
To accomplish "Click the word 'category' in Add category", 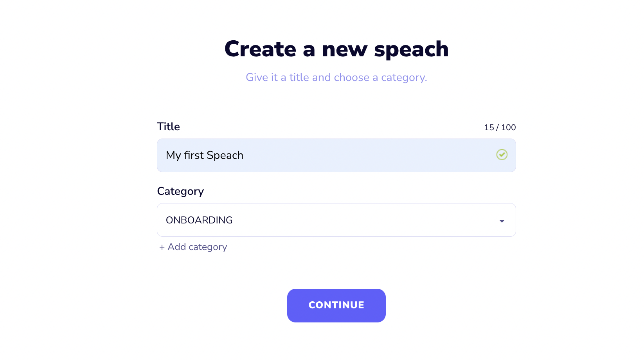I will tap(208, 247).
